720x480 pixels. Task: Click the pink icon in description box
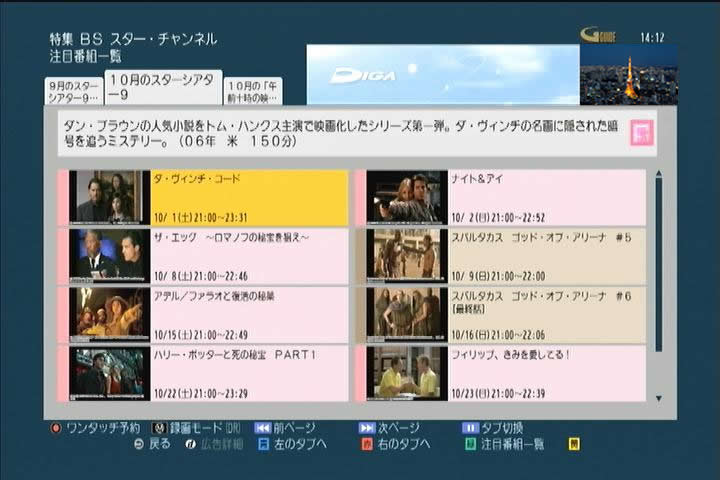click(x=641, y=133)
